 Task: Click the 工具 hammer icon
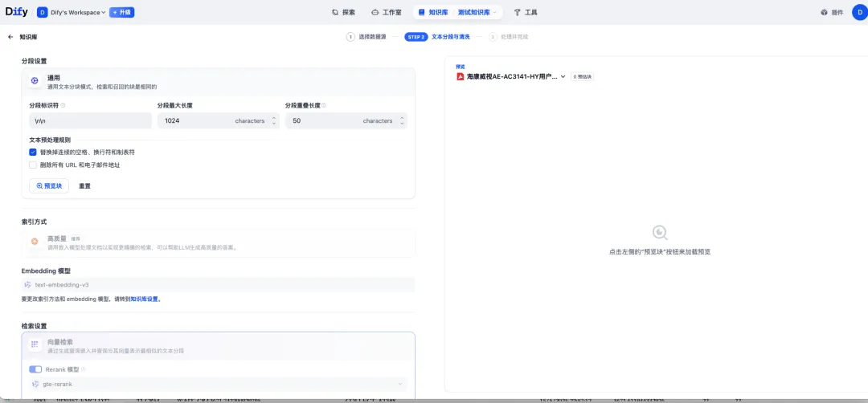click(517, 12)
